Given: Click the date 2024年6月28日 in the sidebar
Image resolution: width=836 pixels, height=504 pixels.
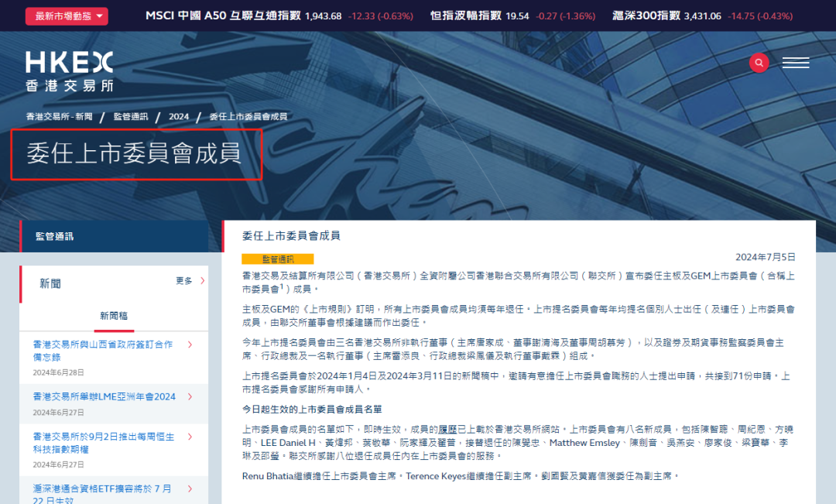Looking at the screenshot, I should pos(59,372).
